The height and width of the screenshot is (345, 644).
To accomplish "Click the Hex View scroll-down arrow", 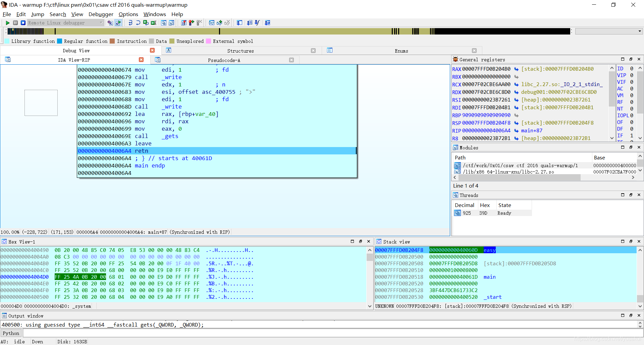I will click(x=370, y=306).
